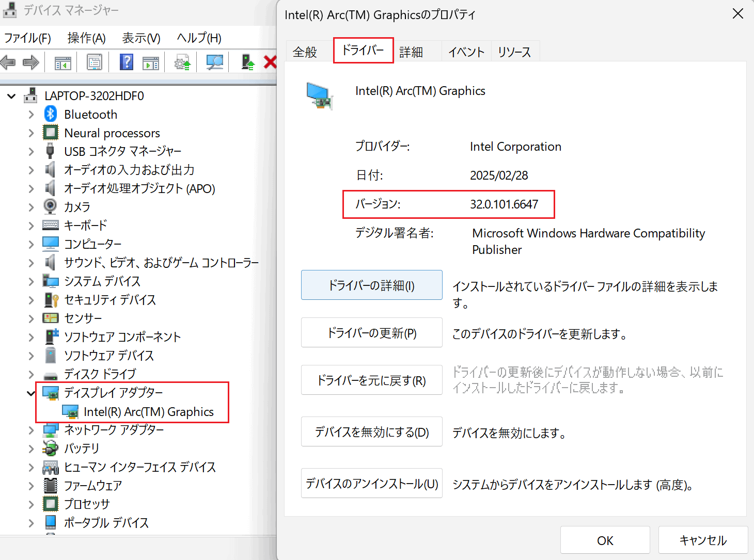This screenshot has height=560, width=754.
Task: Open the イベント tab
Action: click(x=466, y=52)
